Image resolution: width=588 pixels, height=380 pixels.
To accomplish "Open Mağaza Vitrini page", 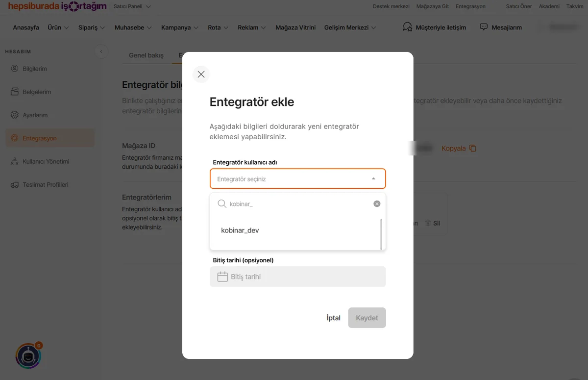I will (295, 27).
